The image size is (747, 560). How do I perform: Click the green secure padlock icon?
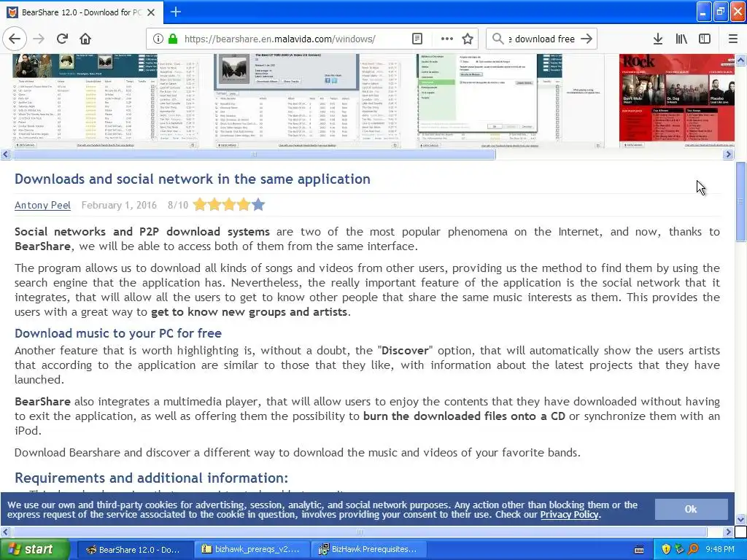point(173,39)
